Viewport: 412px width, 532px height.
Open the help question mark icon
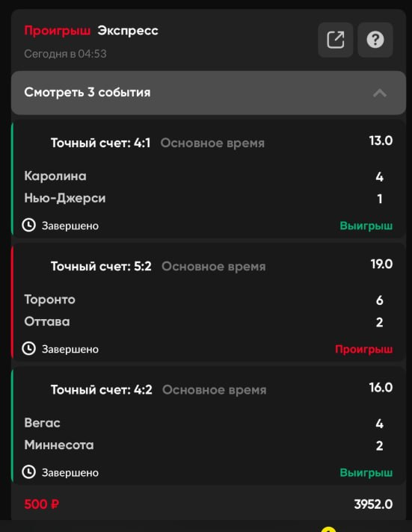pyautogui.click(x=375, y=40)
